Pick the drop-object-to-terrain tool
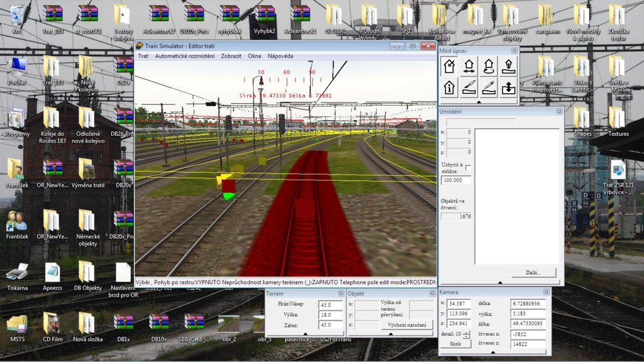The image size is (644, 362). coord(508,67)
